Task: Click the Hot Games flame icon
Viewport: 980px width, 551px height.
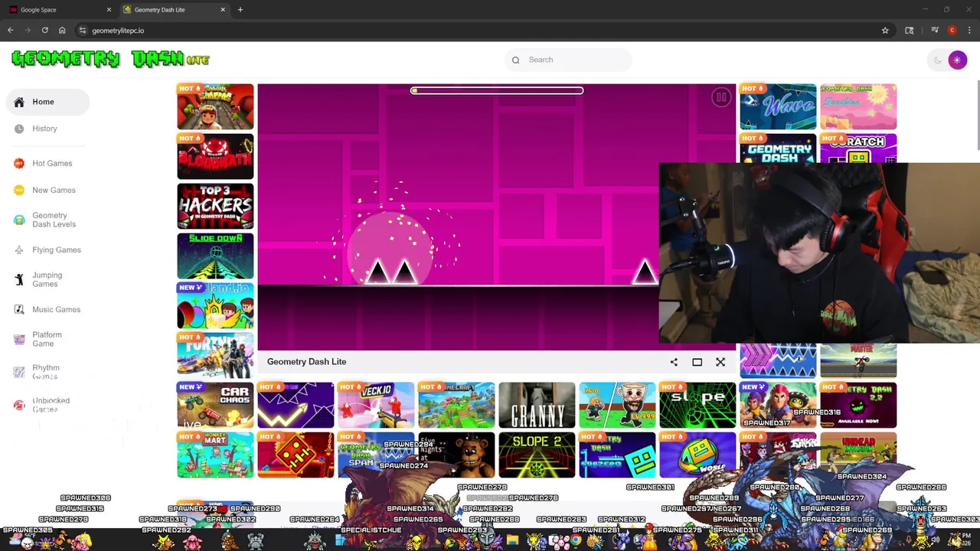Action: coord(19,163)
